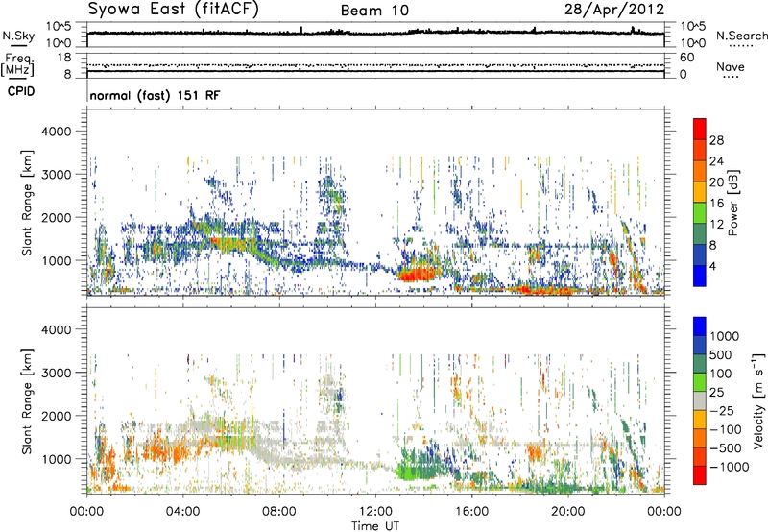Screen dimensions: 768x532
Task: Click the Nave axis value 60
Action: 687,58
